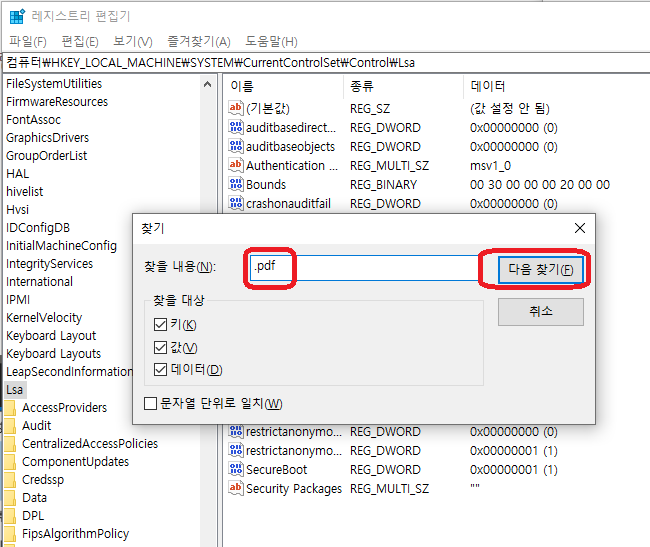Image resolution: width=650 pixels, height=547 pixels.
Task: Click the 취소 button
Action: (x=541, y=312)
